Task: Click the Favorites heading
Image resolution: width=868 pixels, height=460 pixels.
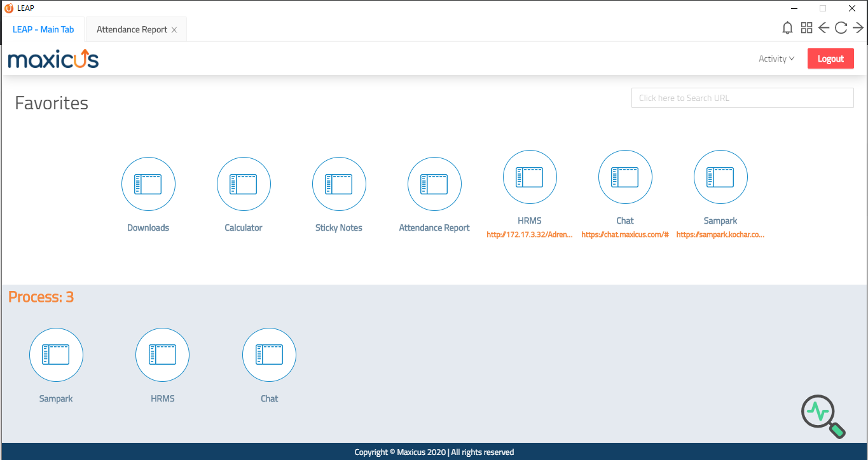Action: (x=52, y=103)
